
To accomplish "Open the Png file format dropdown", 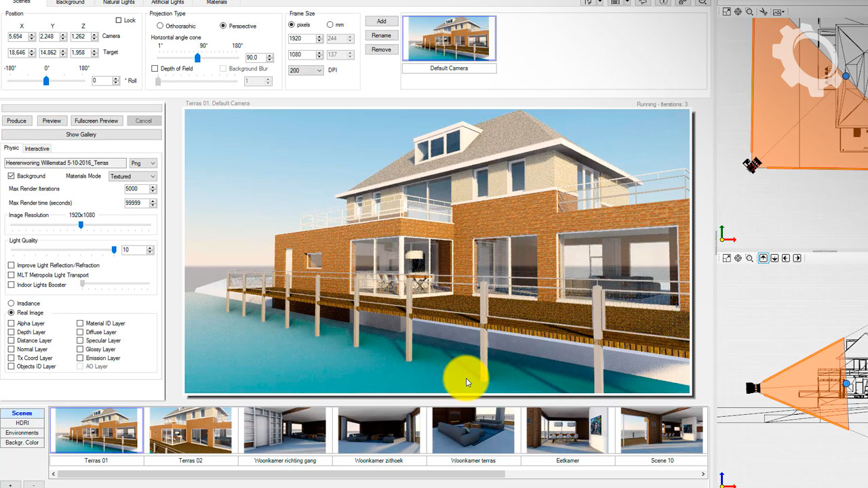I will coord(143,163).
